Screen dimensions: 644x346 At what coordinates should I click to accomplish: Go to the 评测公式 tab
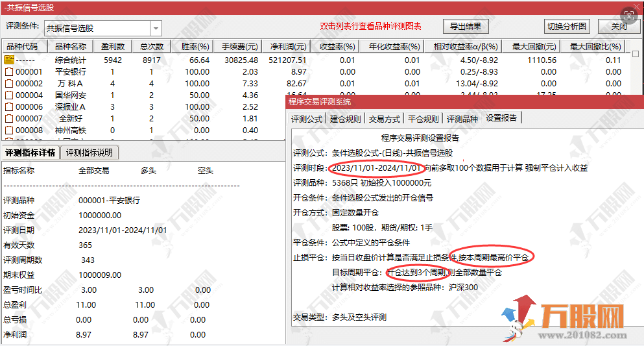[x=307, y=119]
